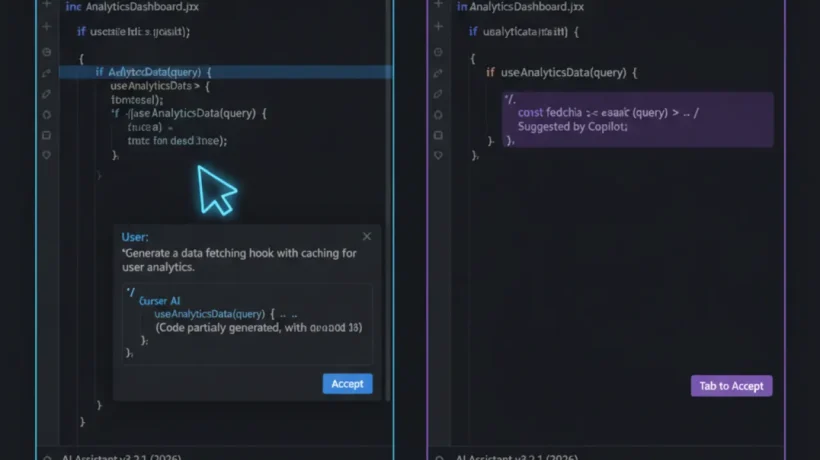The image size is (820, 460).
Task: Click the 'Generate a data fetching hook' prompt text
Action: [x=239, y=260]
